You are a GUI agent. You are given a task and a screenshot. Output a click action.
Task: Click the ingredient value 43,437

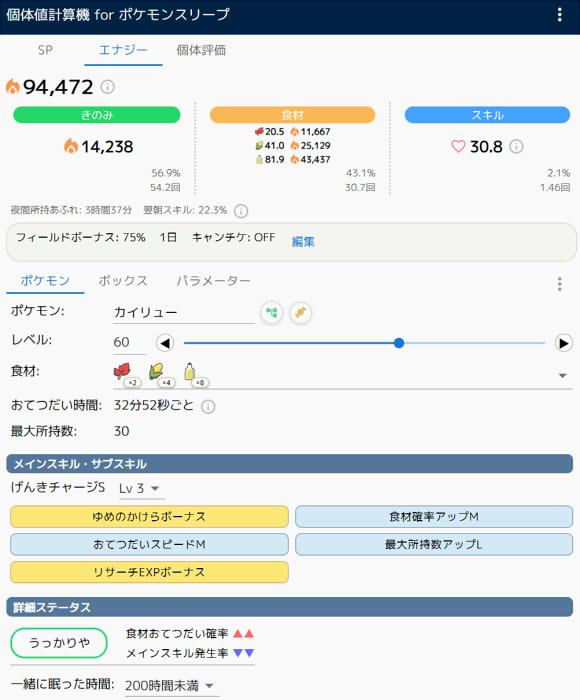(315, 159)
